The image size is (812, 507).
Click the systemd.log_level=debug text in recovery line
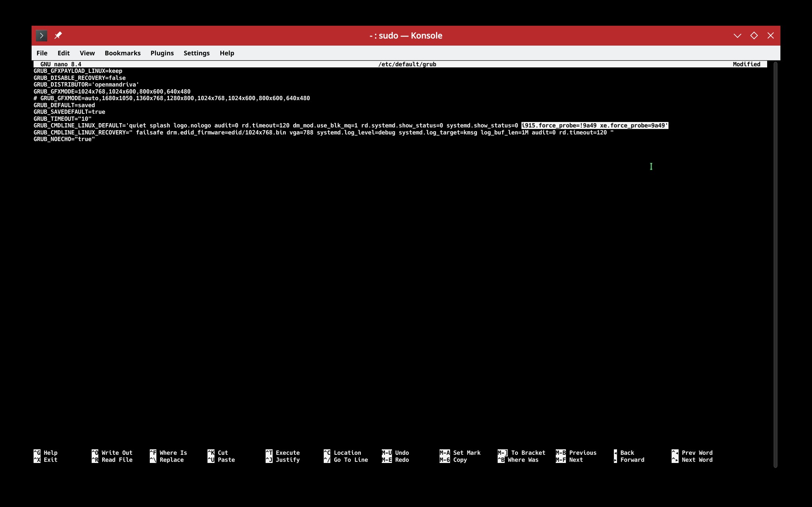(356, 132)
